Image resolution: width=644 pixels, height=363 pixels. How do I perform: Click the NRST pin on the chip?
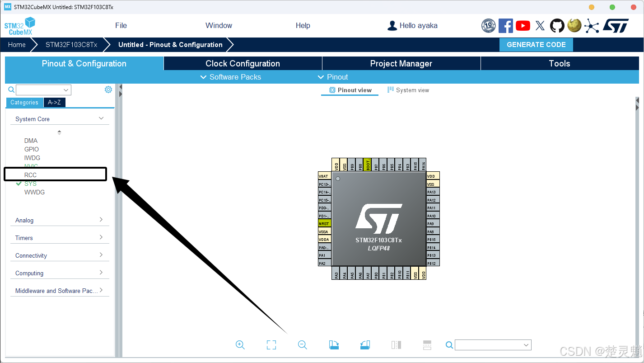pos(325,224)
